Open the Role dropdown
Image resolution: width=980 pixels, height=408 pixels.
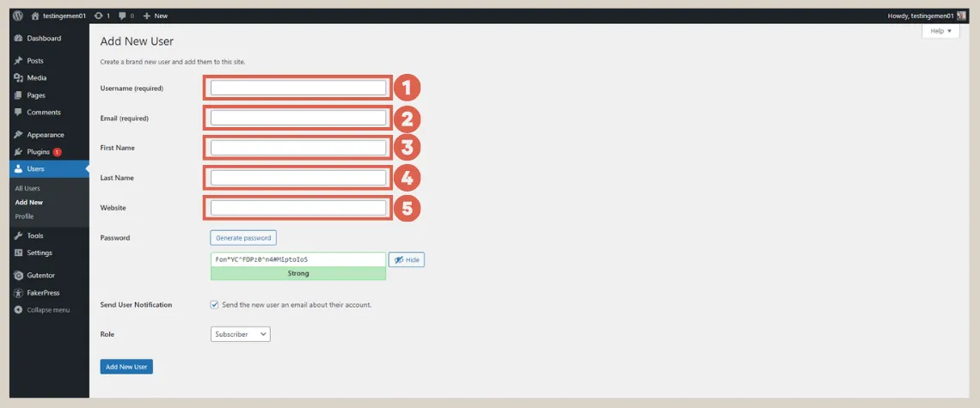[x=241, y=334]
